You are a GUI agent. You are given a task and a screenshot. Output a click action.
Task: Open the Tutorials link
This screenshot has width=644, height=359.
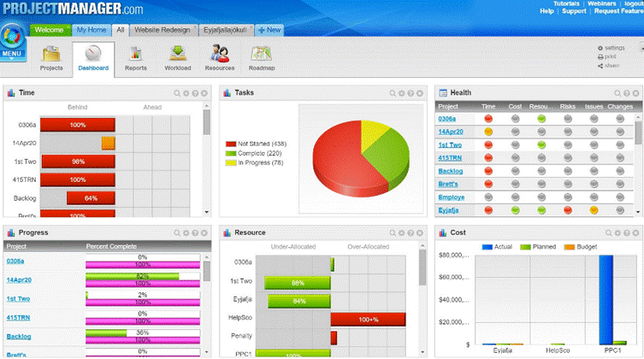(x=566, y=3)
